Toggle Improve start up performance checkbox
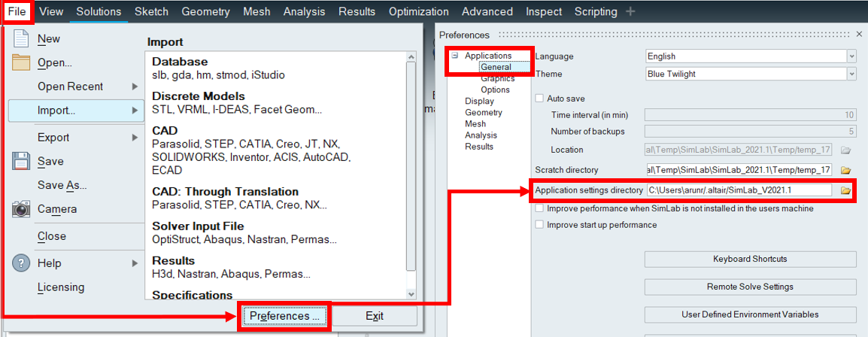Screen dimensions: 868x337 [539, 224]
